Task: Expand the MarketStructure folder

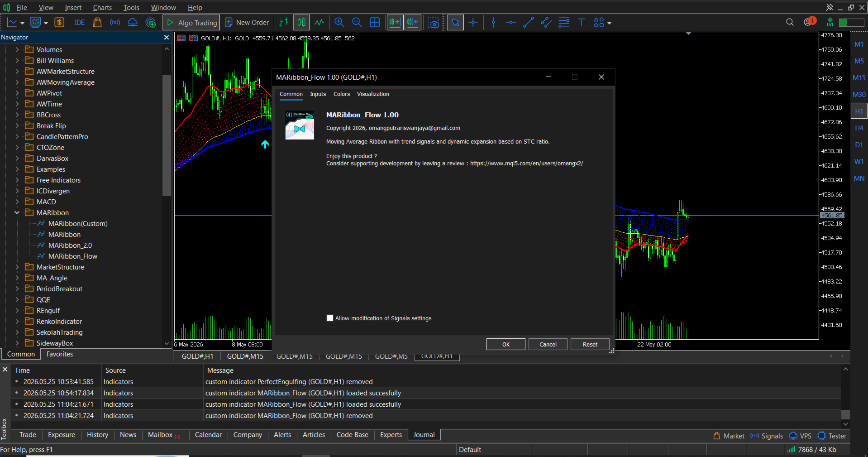Action: 17,267
